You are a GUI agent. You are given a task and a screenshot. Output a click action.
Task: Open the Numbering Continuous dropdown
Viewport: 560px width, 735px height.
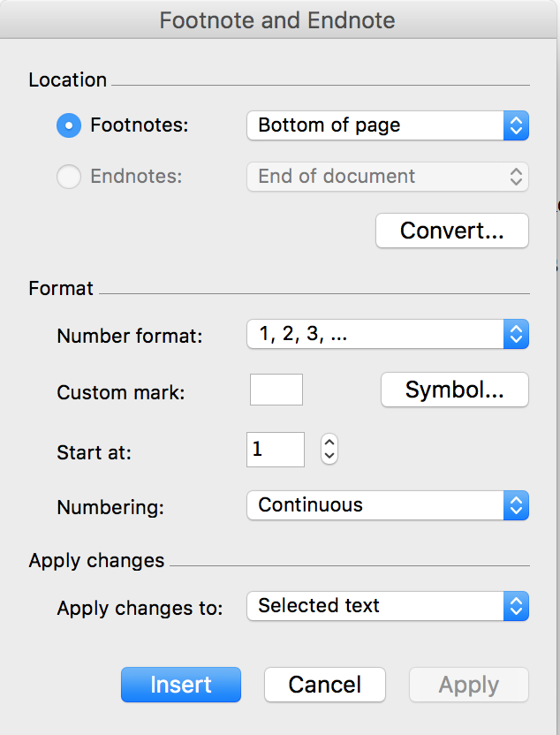[x=388, y=505]
